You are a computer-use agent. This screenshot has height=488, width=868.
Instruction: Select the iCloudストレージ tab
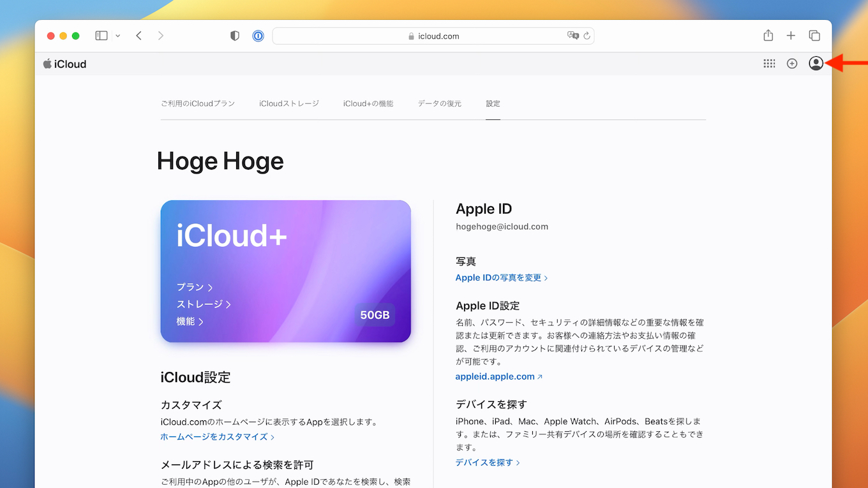tap(288, 103)
